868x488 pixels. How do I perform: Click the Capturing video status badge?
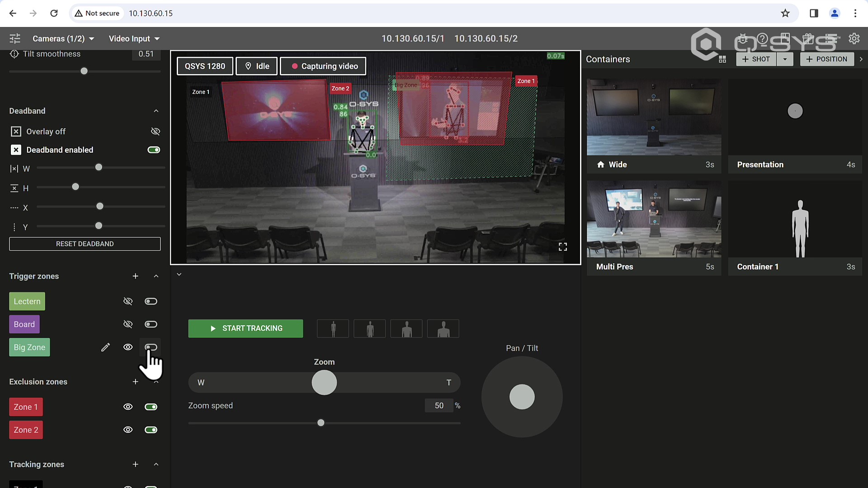point(323,66)
